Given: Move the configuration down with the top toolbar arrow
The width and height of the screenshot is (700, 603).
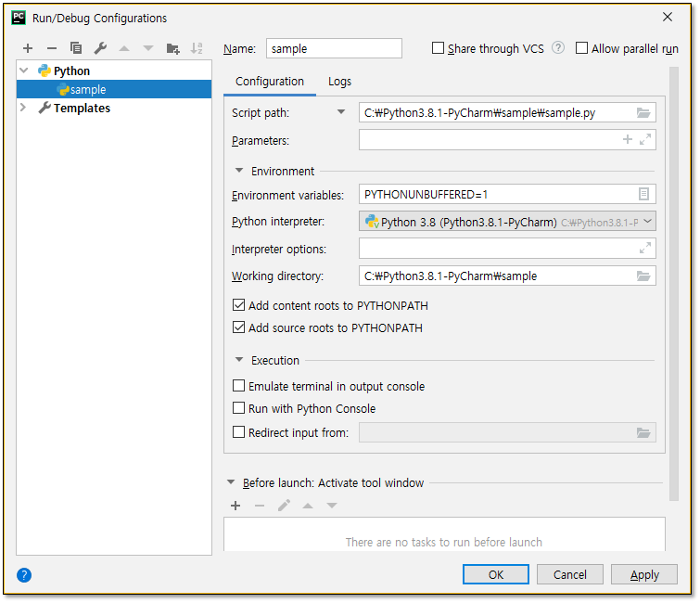Looking at the screenshot, I should tap(148, 48).
